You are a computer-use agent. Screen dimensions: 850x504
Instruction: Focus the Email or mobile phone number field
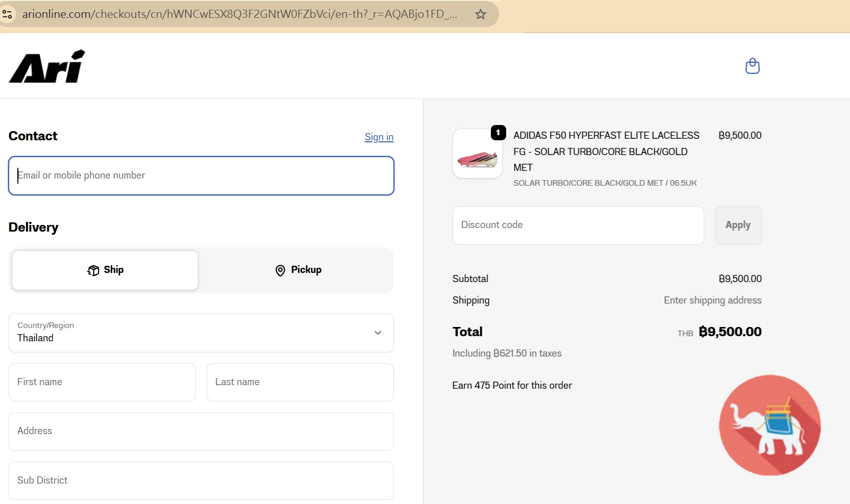tap(201, 175)
